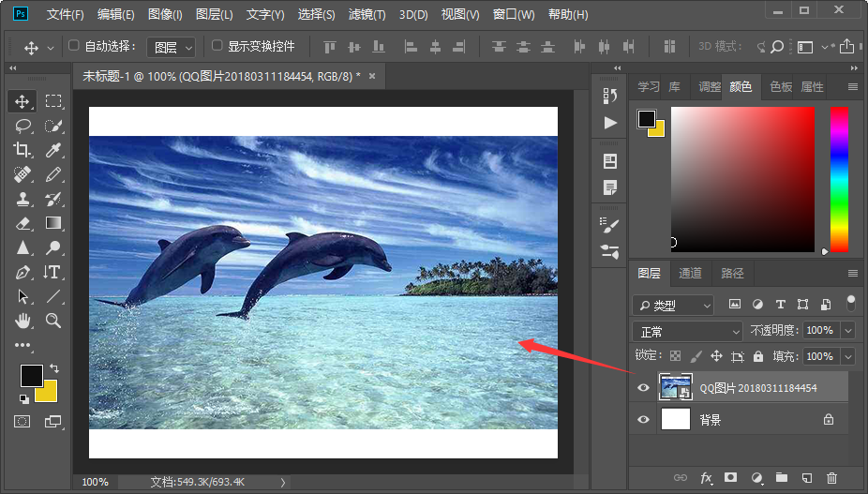The width and height of the screenshot is (868, 494).
Task: Expand the opacity 不透明度 slider arrow
Action: 848,331
